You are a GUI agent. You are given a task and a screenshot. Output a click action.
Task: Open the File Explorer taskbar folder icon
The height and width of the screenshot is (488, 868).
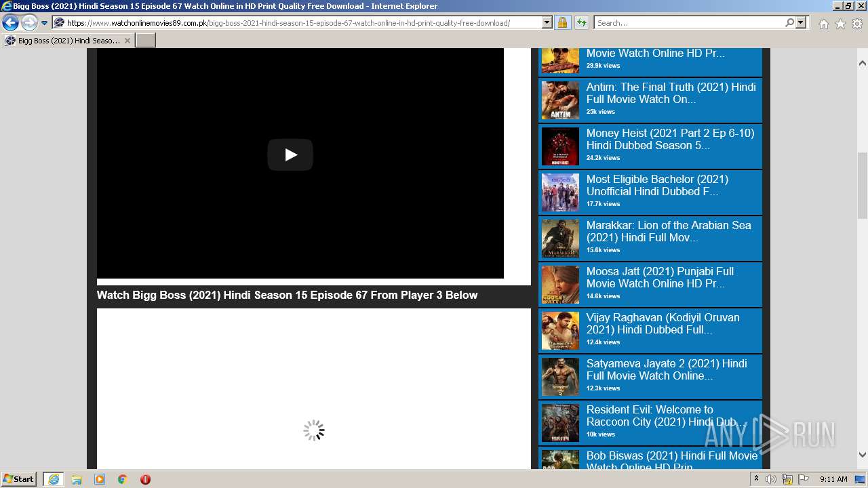pyautogui.click(x=77, y=479)
